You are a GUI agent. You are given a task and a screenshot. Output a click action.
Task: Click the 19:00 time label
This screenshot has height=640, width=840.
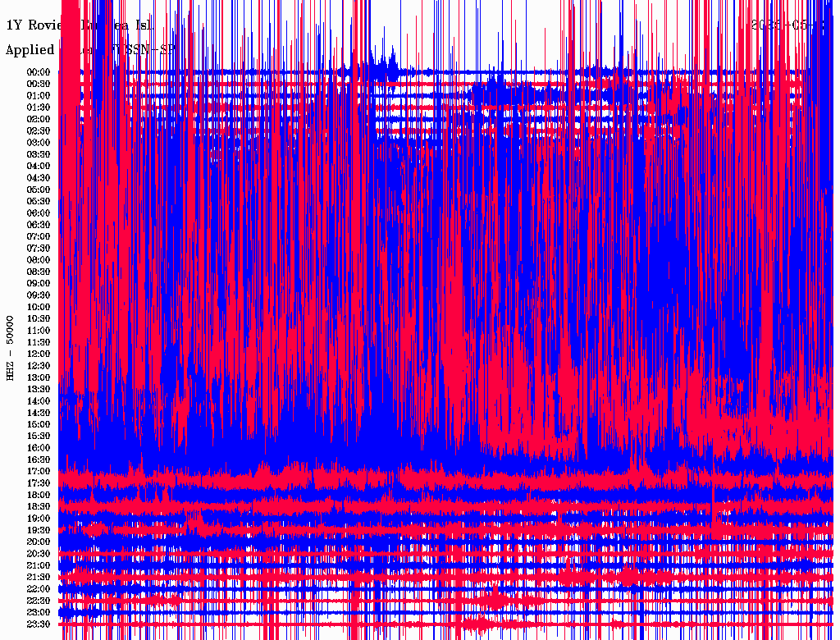[x=39, y=519]
